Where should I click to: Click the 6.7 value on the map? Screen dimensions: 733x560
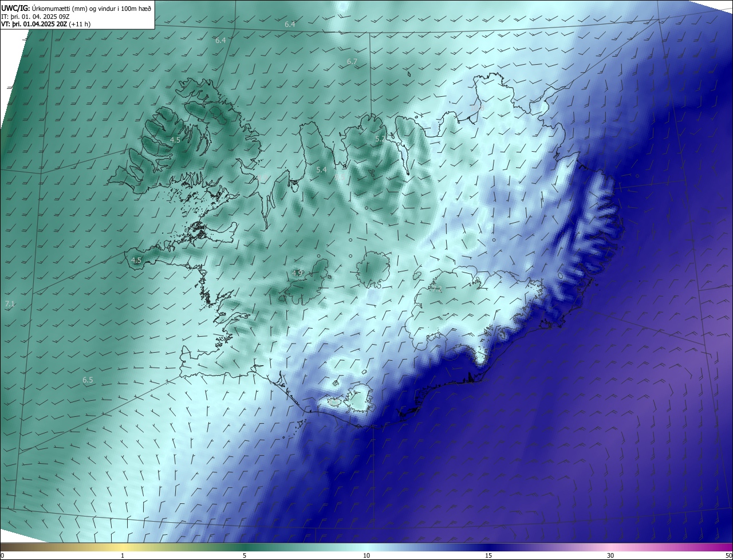pyautogui.click(x=352, y=61)
